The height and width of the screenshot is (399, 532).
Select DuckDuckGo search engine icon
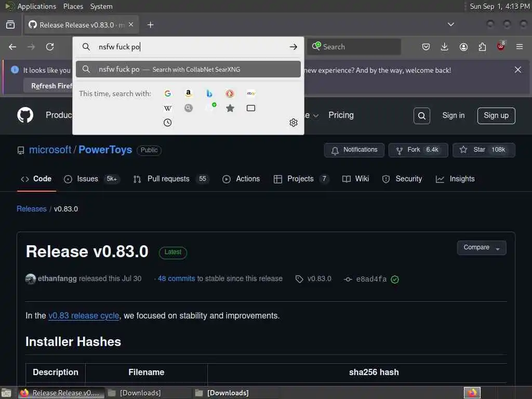pyautogui.click(x=230, y=94)
